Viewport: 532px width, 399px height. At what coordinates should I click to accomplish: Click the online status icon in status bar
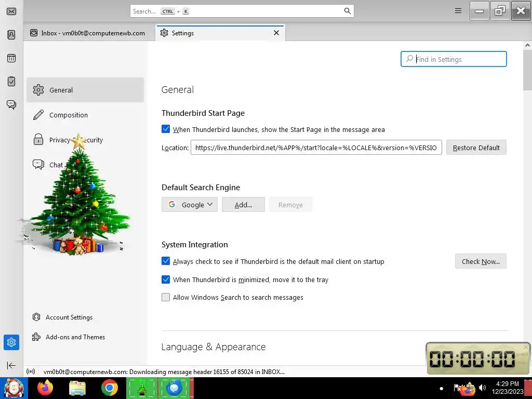tap(31, 371)
